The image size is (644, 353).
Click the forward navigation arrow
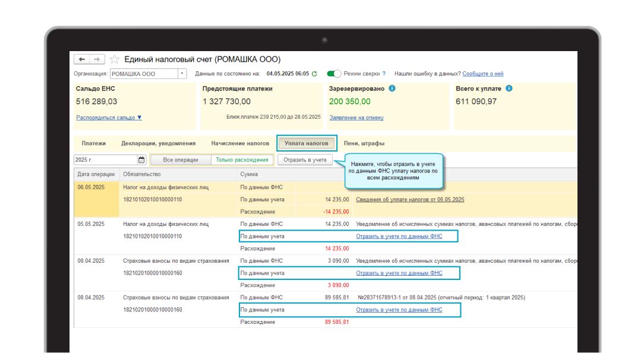point(97,59)
